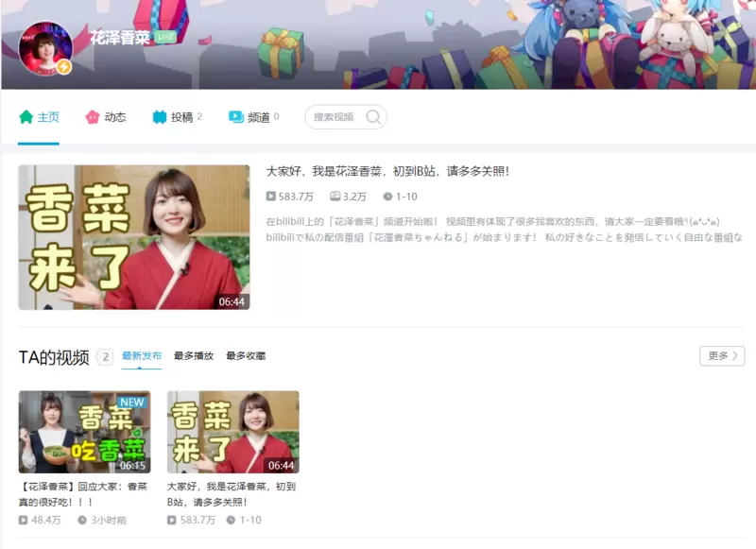Click the featured video description text

tap(505, 230)
